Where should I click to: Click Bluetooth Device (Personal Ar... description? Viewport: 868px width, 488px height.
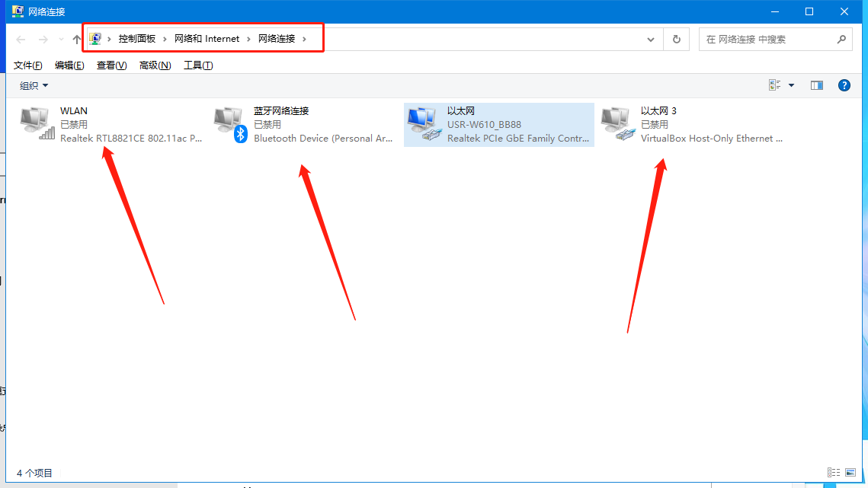(x=322, y=139)
